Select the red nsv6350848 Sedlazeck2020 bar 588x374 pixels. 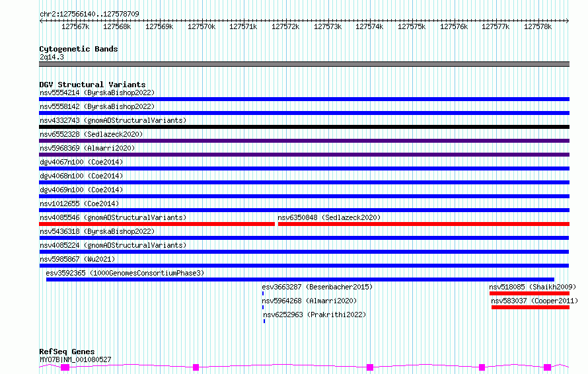click(423, 224)
